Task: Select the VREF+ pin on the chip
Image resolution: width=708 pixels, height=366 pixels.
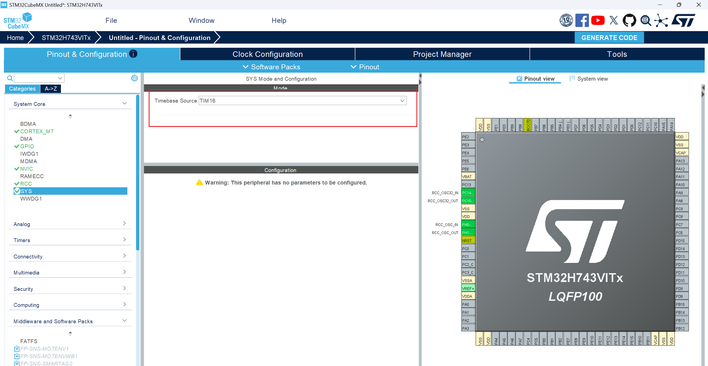Action: point(467,288)
